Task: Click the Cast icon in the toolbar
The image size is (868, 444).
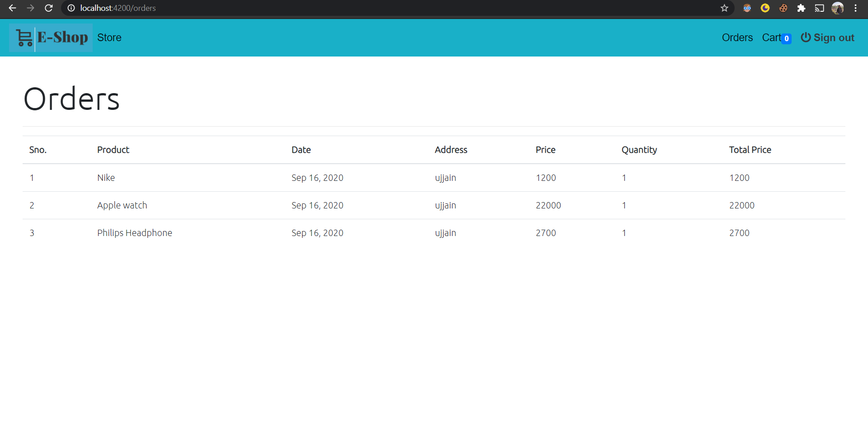Action: 820,8
